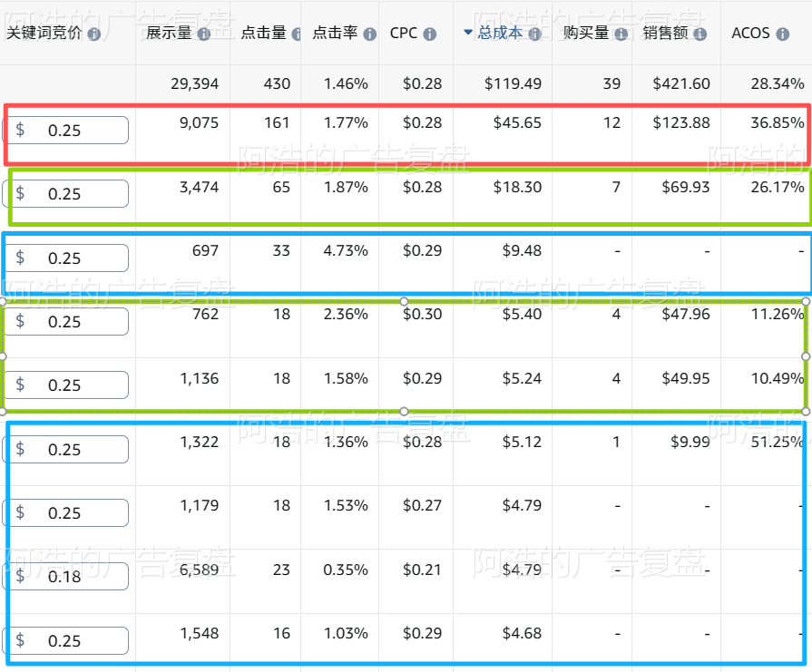Select click-through rate 2.36%
This screenshot has height=672, width=812.
pyautogui.click(x=346, y=315)
